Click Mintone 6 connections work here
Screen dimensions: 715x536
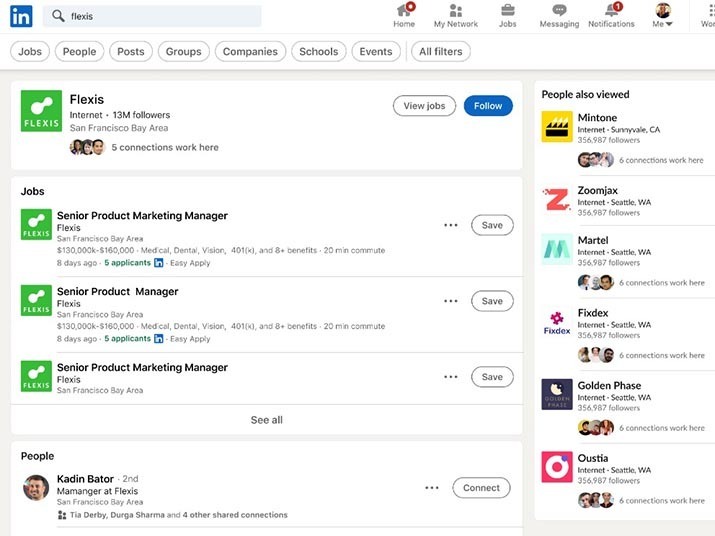click(661, 160)
